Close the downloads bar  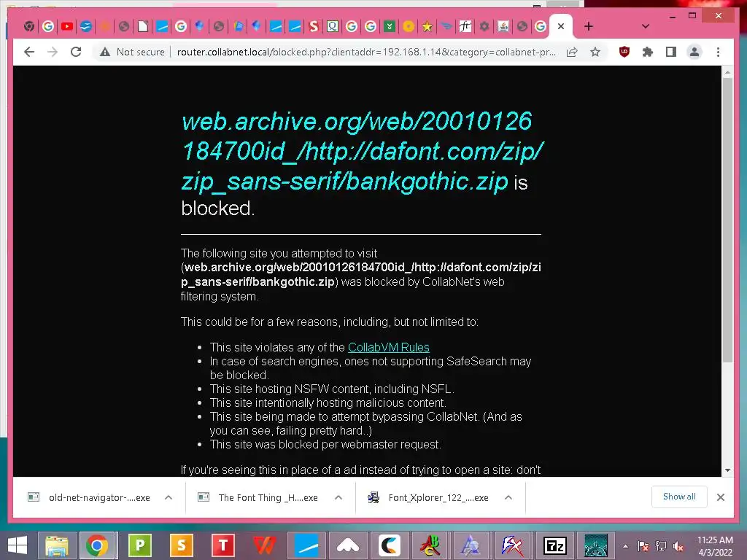(x=720, y=497)
